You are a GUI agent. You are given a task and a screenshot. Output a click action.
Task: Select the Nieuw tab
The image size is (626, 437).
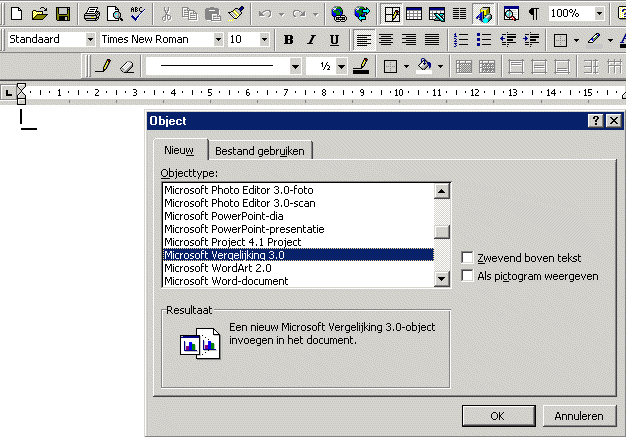(x=179, y=150)
